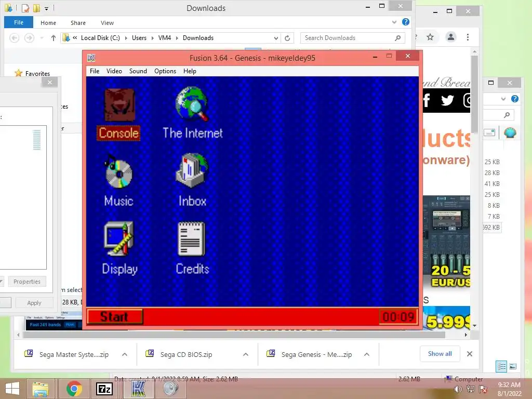Open options for Sega Master System zip download
Viewport: 532px width, 399px height.
pyautogui.click(x=125, y=354)
